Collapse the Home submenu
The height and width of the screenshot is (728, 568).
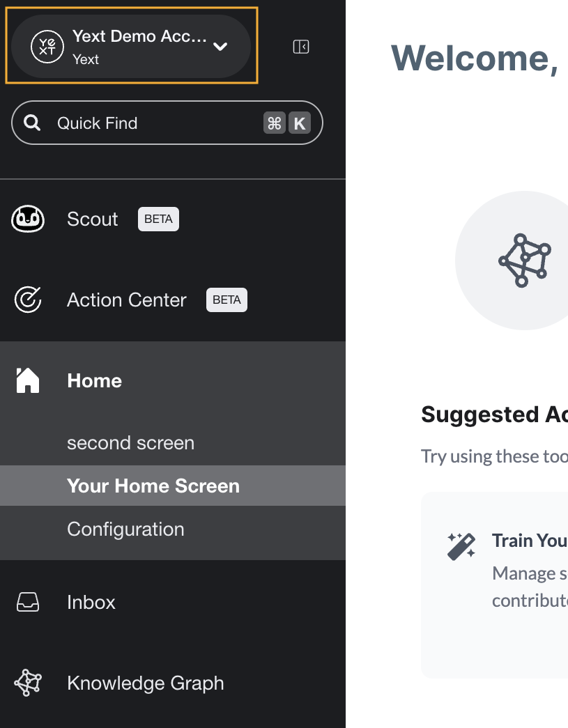[x=94, y=380]
